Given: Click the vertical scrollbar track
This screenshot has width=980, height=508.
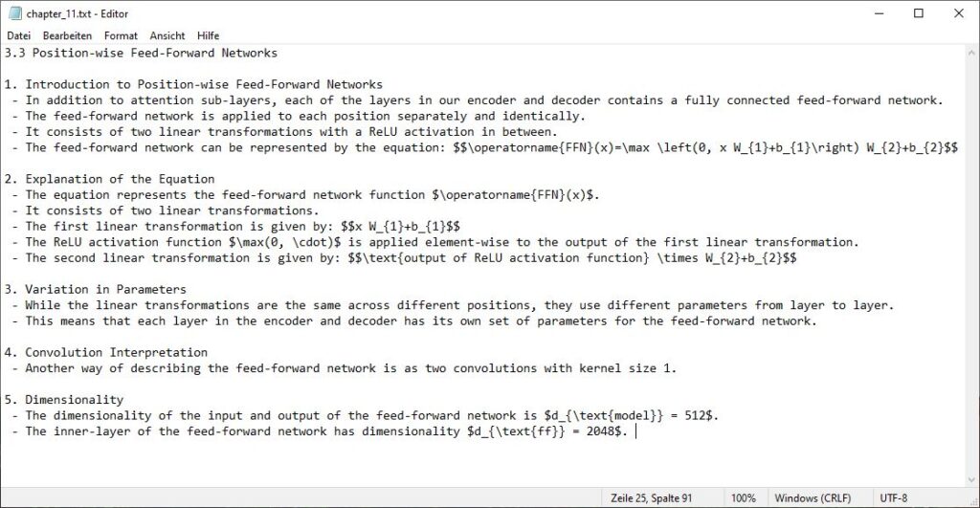Looking at the screenshot, I should [971, 266].
